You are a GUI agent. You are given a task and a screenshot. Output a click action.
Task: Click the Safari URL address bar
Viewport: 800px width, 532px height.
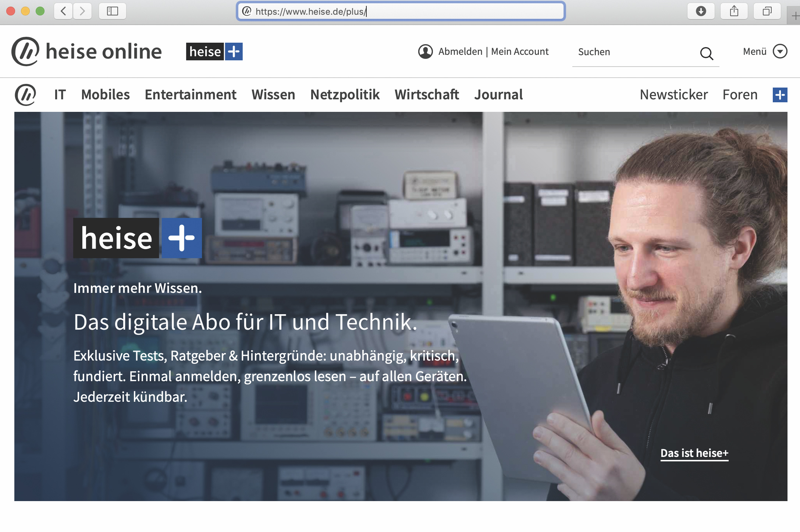tap(401, 11)
